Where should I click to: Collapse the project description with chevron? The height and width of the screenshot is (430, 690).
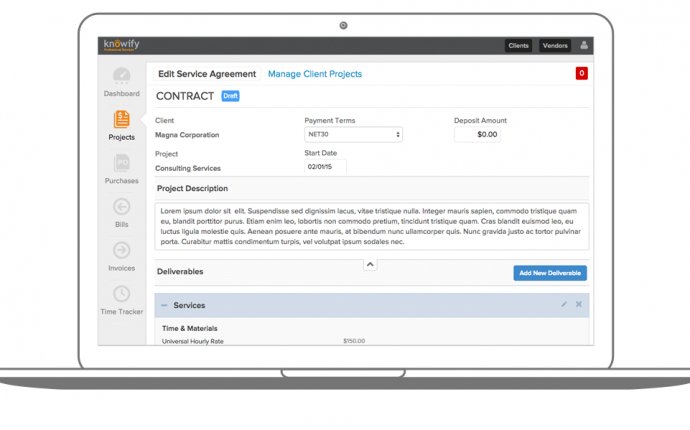369,264
